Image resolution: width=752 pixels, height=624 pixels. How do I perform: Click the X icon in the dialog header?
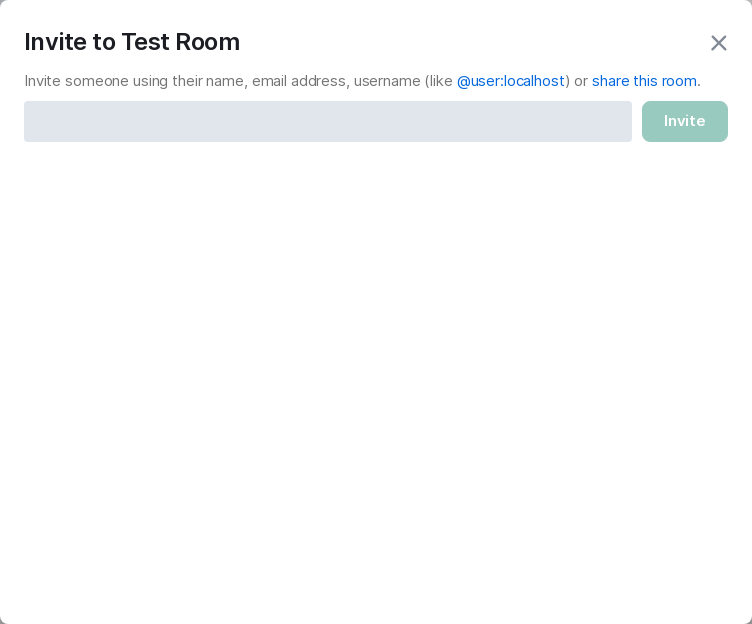point(719,43)
